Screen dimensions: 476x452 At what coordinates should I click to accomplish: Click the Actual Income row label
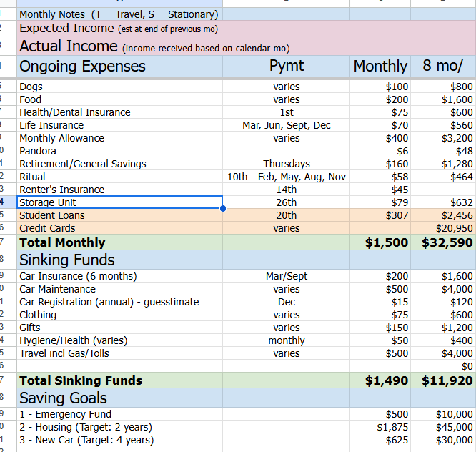(x=119, y=46)
